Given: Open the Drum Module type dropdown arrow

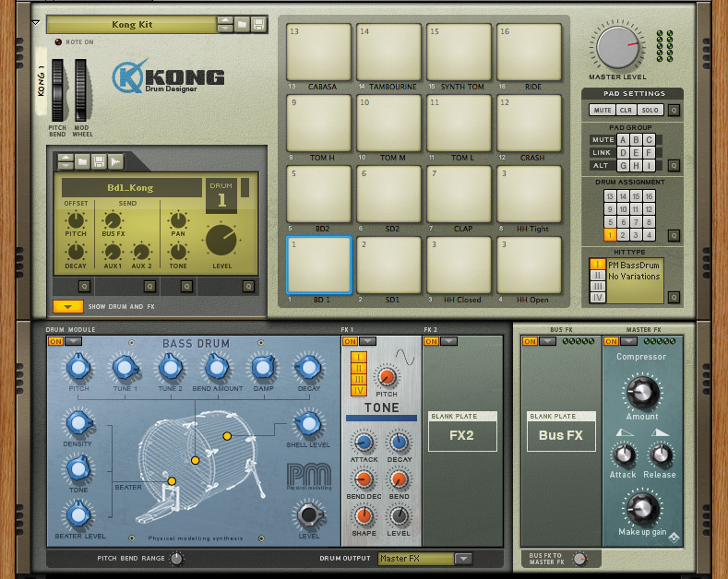Looking at the screenshot, I should 74,341.
